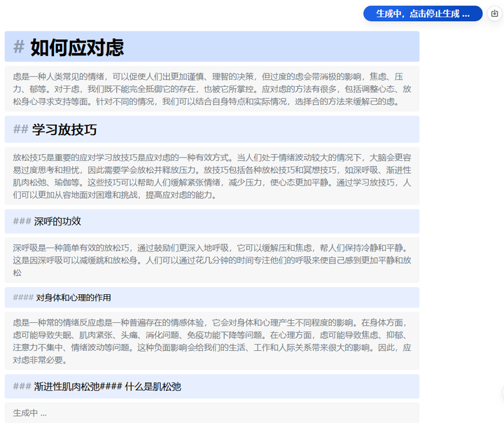The width and height of the screenshot is (504, 423).
Task: Click the export icon beside the generate button
Action: click(x=495, y=13)
